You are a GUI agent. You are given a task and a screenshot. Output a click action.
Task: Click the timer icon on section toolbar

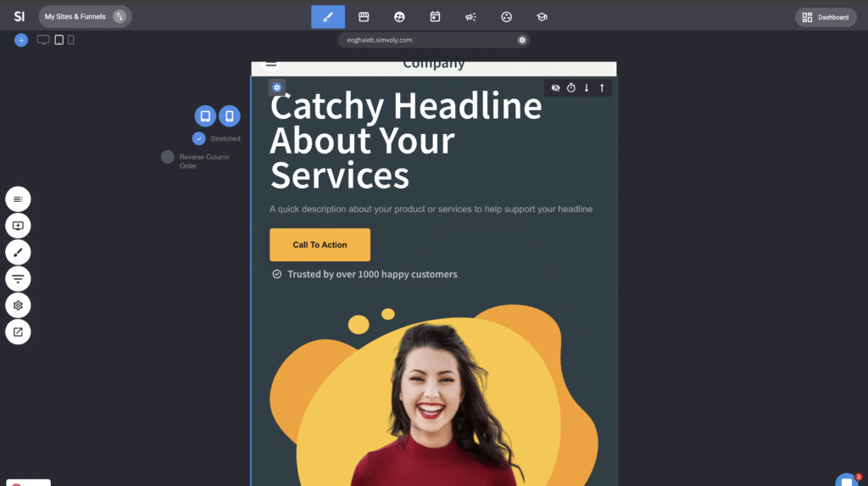click(x=571, y=87)
